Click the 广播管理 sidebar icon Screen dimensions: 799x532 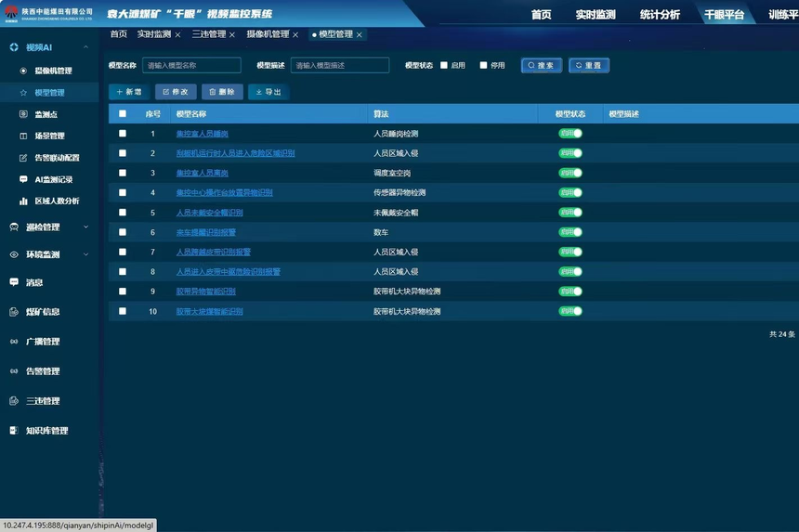[14, 342]
